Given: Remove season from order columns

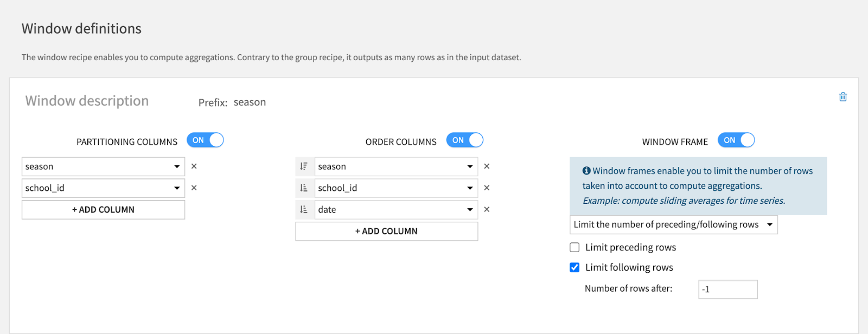Looking at the screenshot, I should pyautogui.click(x=487, y=166).
